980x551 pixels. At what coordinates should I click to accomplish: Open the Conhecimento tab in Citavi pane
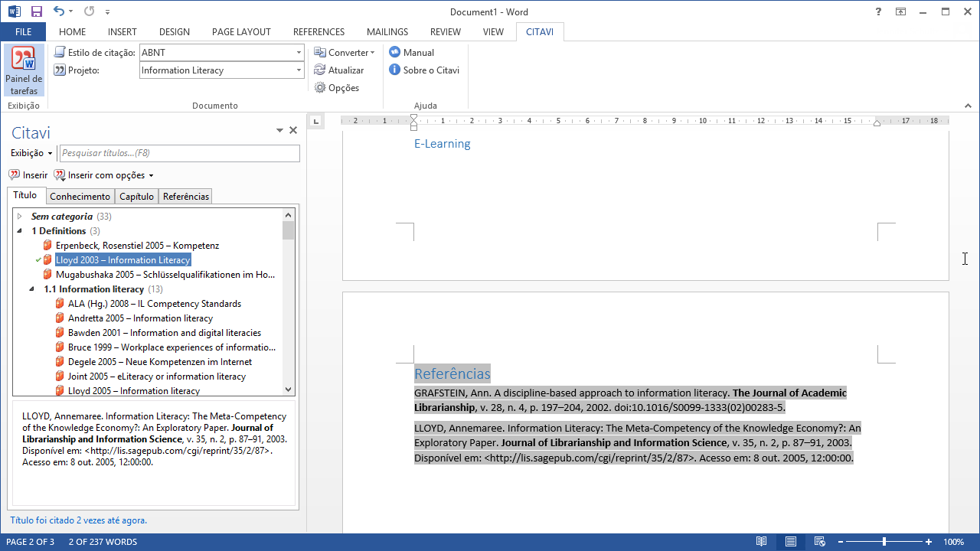tap(80, 197)
